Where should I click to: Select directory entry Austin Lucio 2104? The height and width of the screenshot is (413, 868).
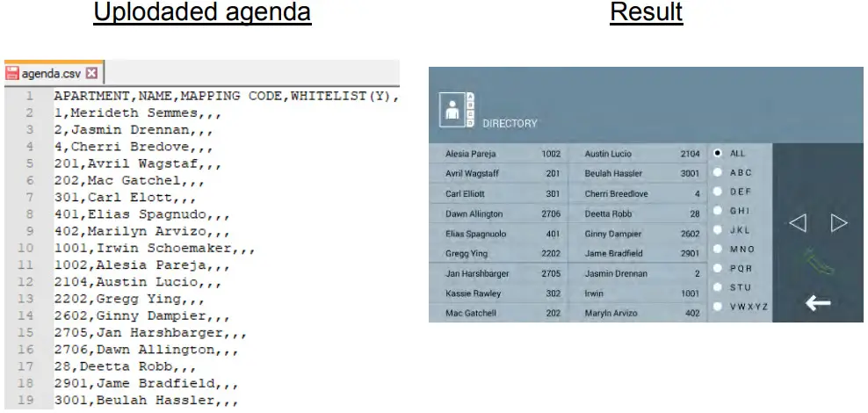pyautogui.click(x=639, y=154)
